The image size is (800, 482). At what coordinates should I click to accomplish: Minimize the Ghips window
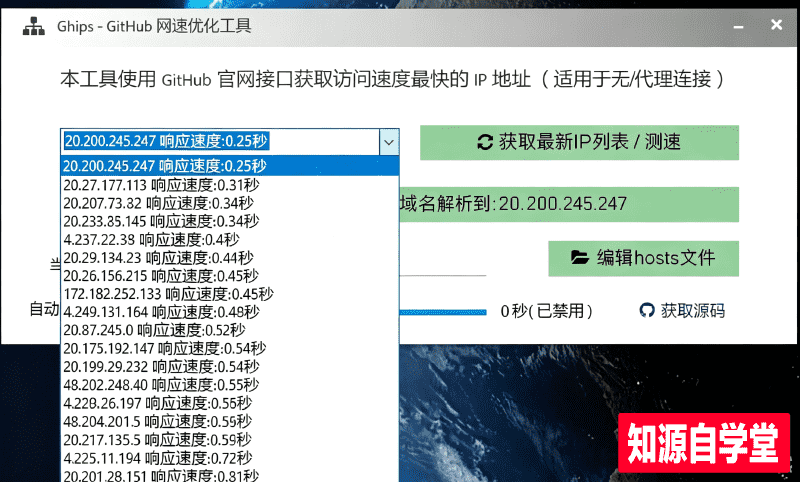tap(738, 26)
